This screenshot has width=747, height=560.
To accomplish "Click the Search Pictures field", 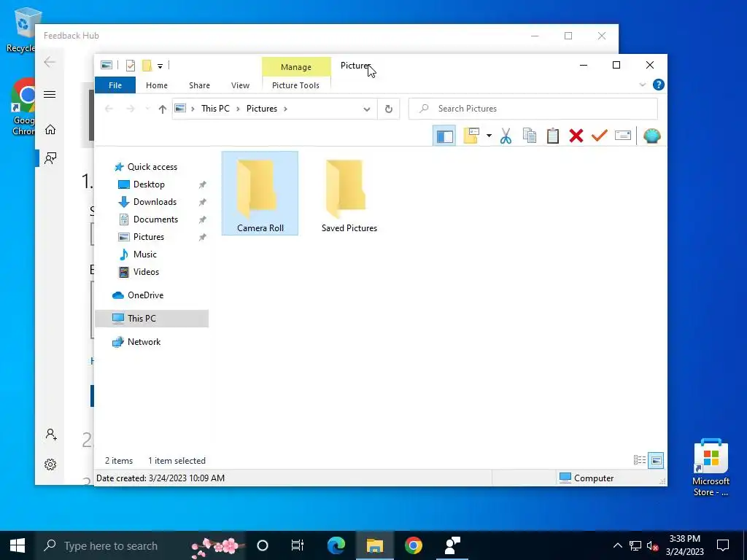I will click(x=533, y=109).
